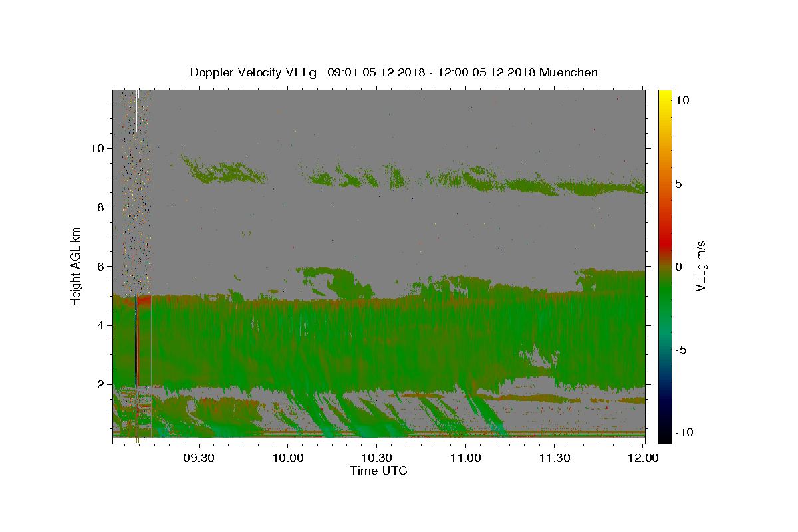Click the date range '09:01 05.12.2018' in title
The image size is (798, 532).
click(x=376, y=72)
